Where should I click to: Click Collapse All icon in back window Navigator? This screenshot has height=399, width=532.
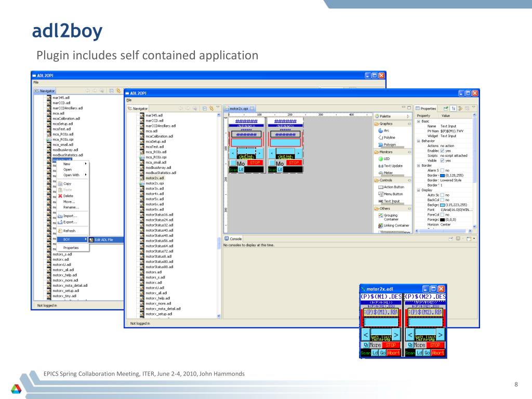point(111,90)
